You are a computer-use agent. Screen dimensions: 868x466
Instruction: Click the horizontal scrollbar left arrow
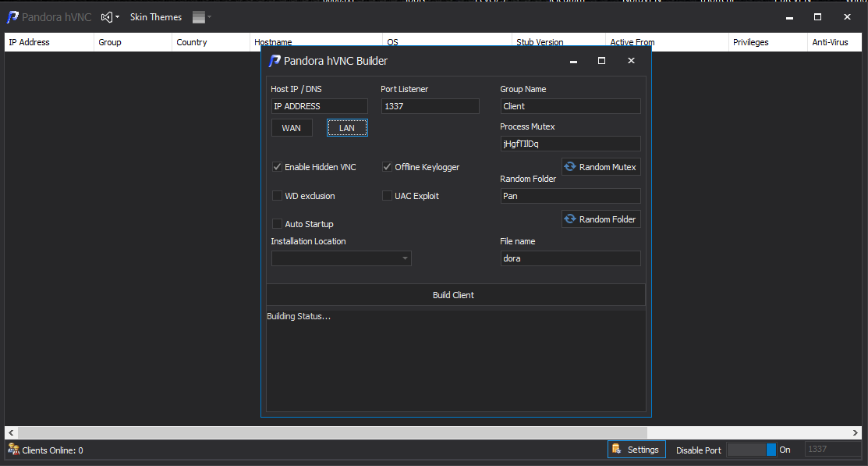[11, 432]
